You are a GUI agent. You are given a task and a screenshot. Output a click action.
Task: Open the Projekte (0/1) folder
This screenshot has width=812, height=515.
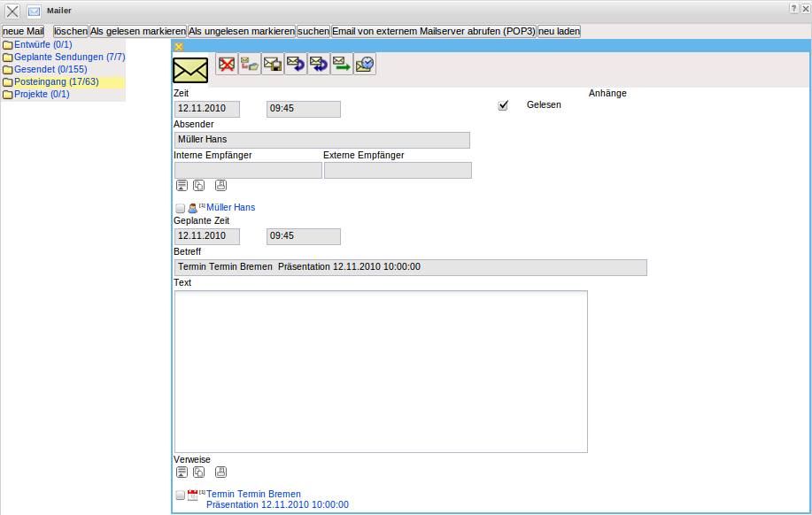click(x=42, y=94)
